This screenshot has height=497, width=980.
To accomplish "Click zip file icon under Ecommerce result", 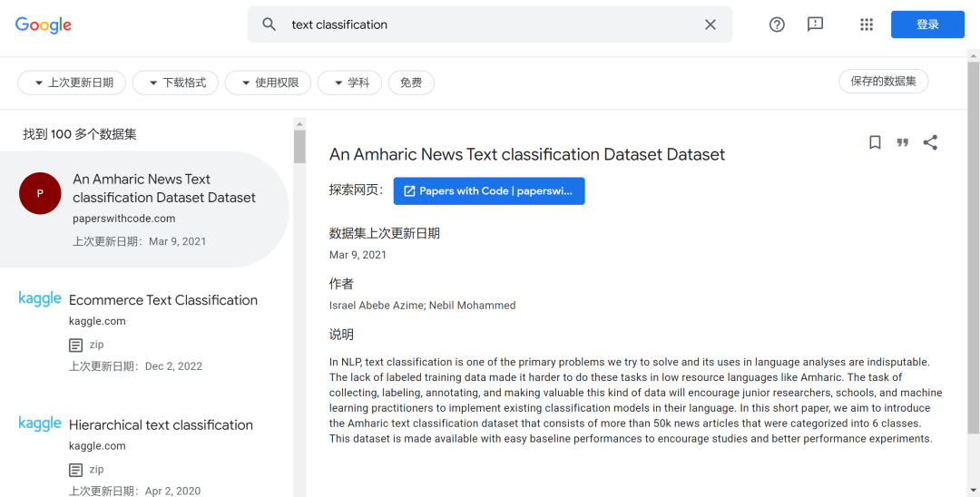I will point(75,345).
